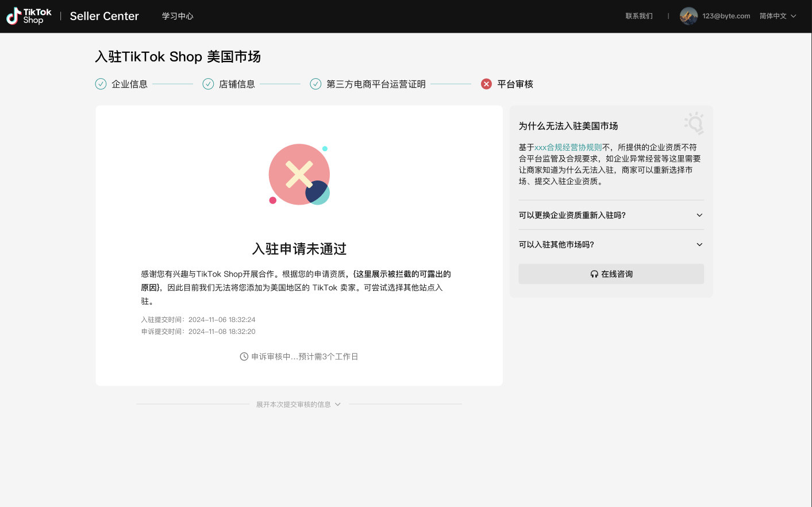Open the 简体中文 language dropdown
This screenshot has height=507, width=812.
pos(778,16)
